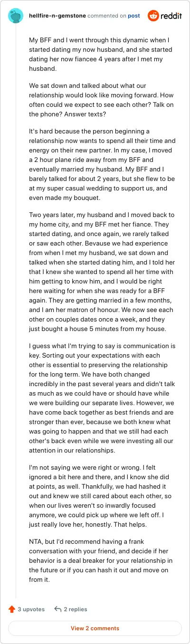Open the '2 replies' link

[76, 609]
